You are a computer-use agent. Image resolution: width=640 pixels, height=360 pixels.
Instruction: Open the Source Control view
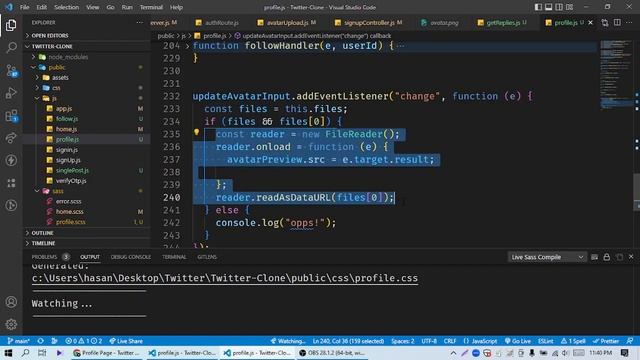point(11,71)
